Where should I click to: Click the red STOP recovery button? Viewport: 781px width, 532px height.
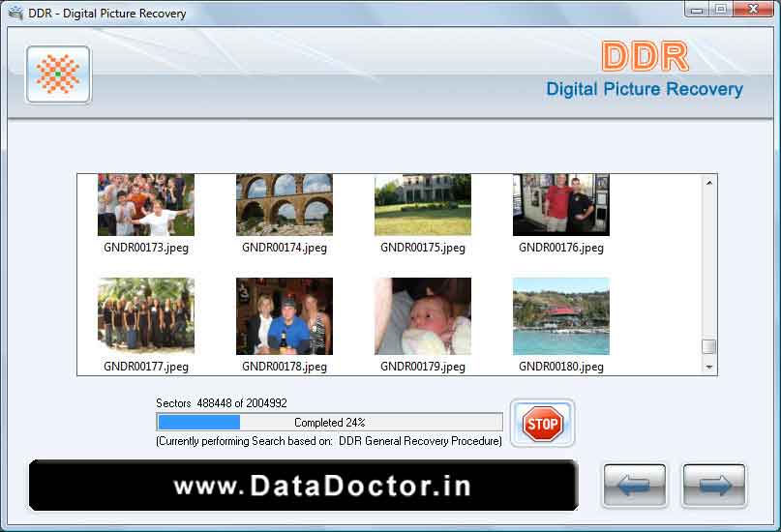click(x=542, y=424)
